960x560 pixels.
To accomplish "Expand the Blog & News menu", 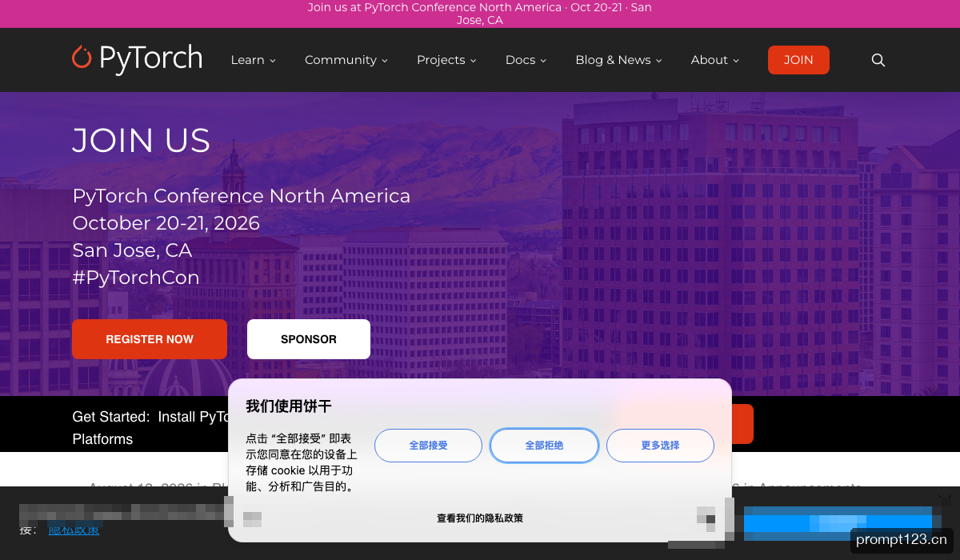I will coord(618,60).
